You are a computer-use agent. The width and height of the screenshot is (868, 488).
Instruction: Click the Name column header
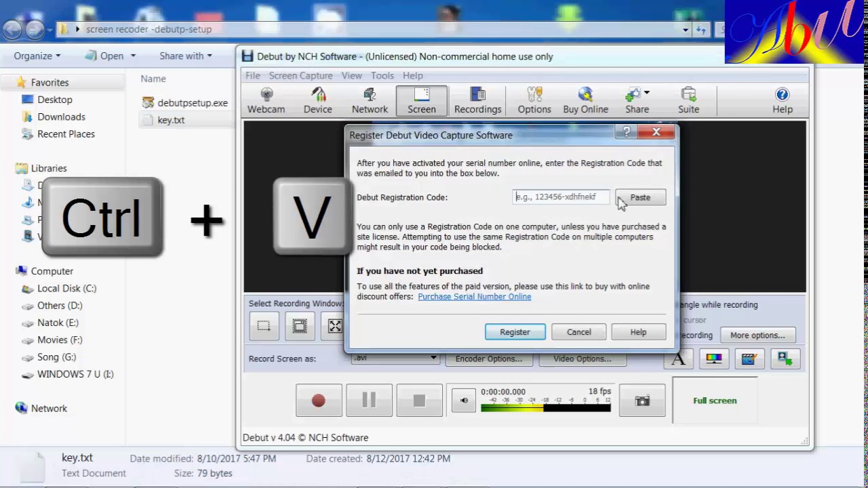pos(153,79)
